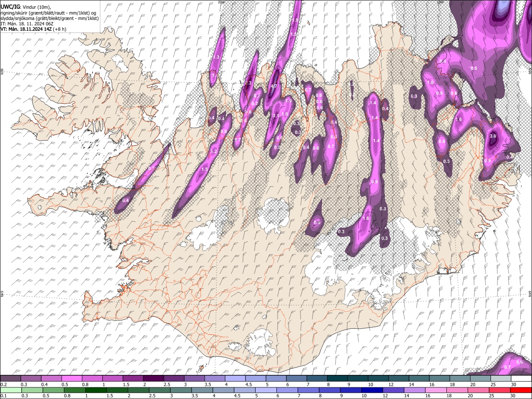Click the '3.0' precipitation value on map
This screenshot has width=532, height=399.
pos(493,136)
